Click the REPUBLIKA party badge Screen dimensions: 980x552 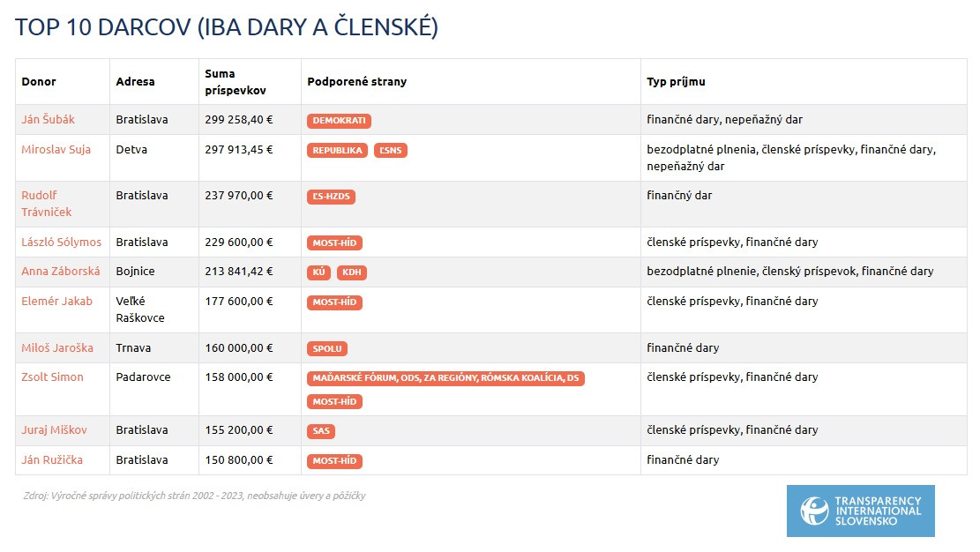point(338,151)
